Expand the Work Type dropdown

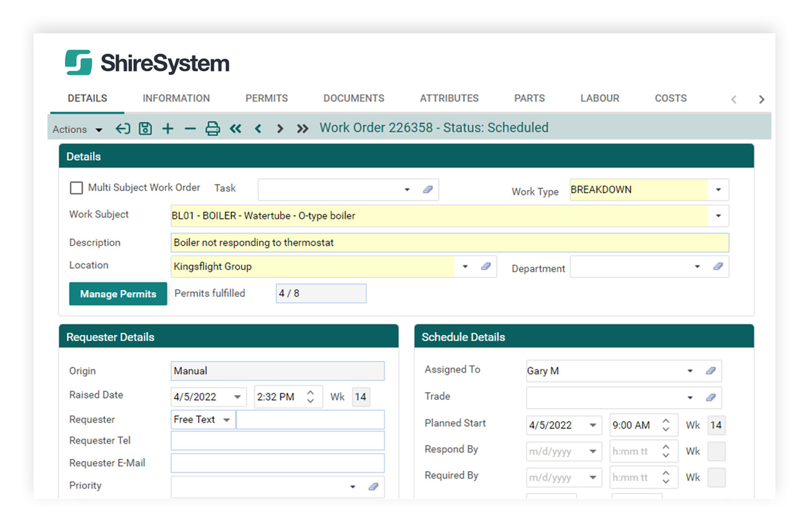pyautogui.click(x=719, y=189)
